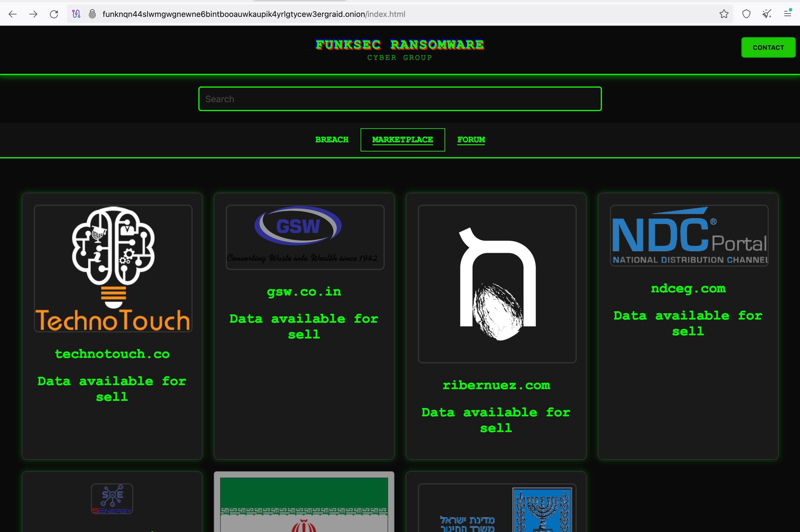Click inside the Search field

(x=400, y=99)
